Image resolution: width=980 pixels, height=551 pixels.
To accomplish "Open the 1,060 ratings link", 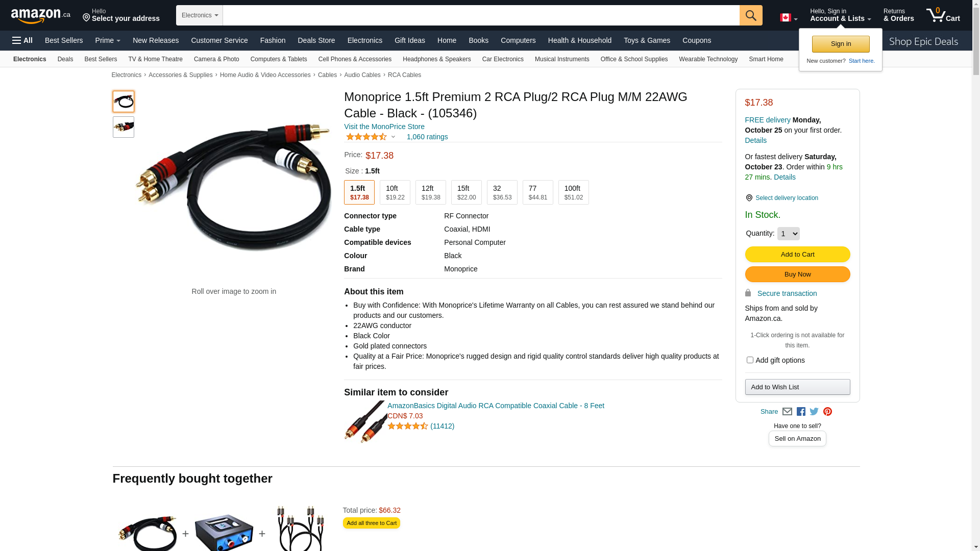I will (x=427, y=137).
